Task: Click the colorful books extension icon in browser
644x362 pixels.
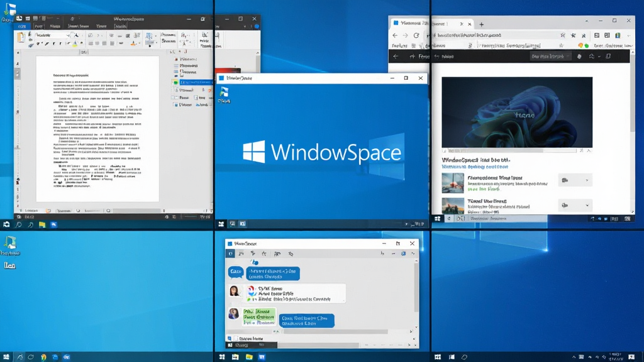Action: pos(618,35)
